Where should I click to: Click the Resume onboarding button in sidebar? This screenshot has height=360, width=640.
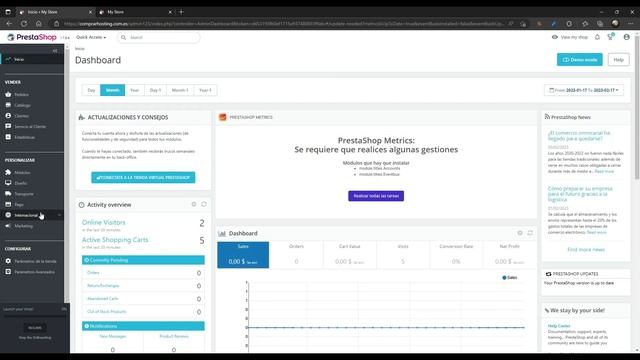(x=35, y=327)
